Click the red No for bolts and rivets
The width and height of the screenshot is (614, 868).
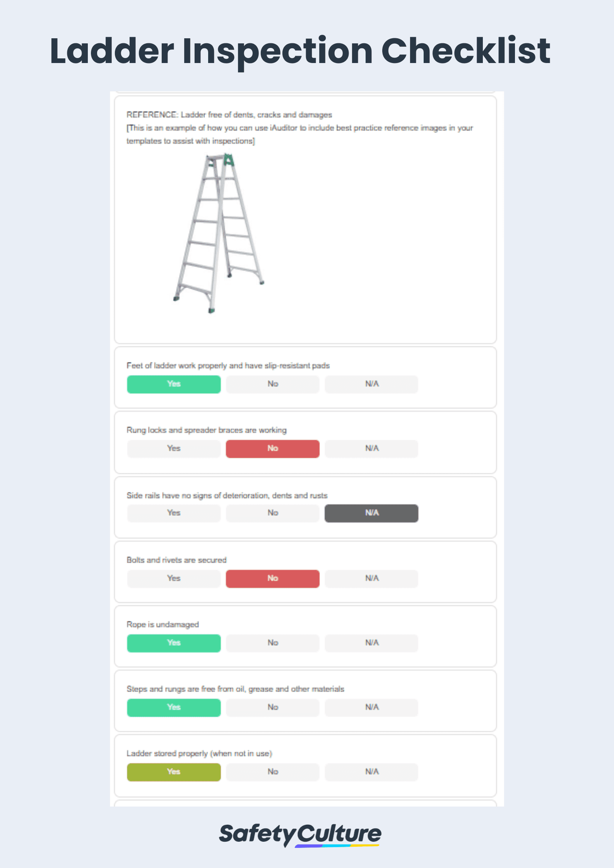click(x=273, y=578)
